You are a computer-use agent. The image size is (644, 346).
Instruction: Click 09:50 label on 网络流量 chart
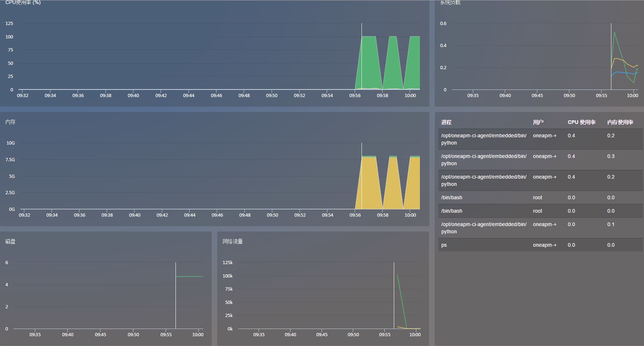(353, 334)
